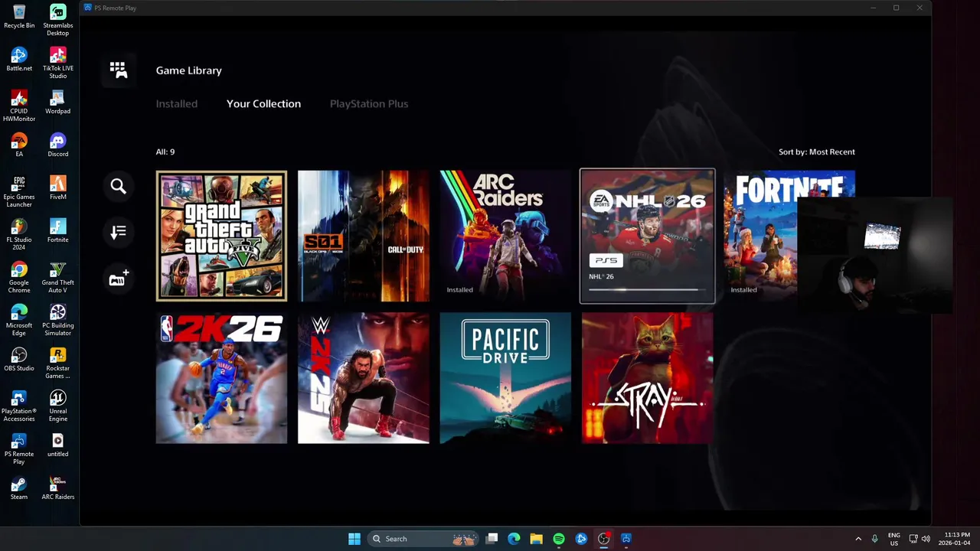
Task: Click the add game list icon
Action: (x=118, y=279)
